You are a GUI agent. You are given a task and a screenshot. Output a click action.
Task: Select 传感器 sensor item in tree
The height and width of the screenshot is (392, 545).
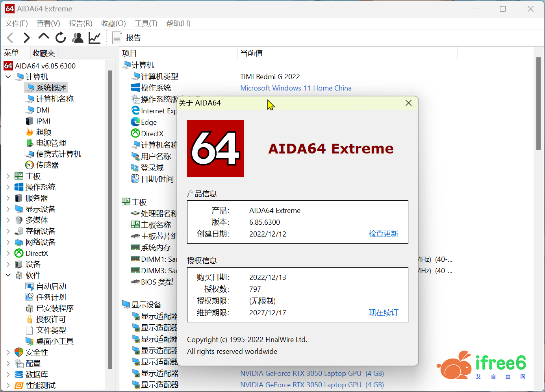pos(47,165)
